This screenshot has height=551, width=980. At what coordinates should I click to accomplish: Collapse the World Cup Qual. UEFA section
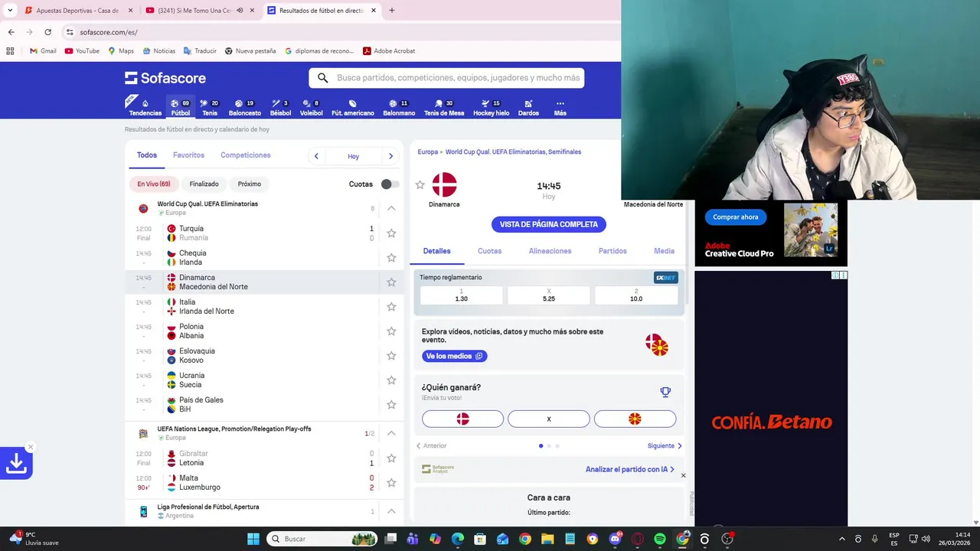(391, 208)
